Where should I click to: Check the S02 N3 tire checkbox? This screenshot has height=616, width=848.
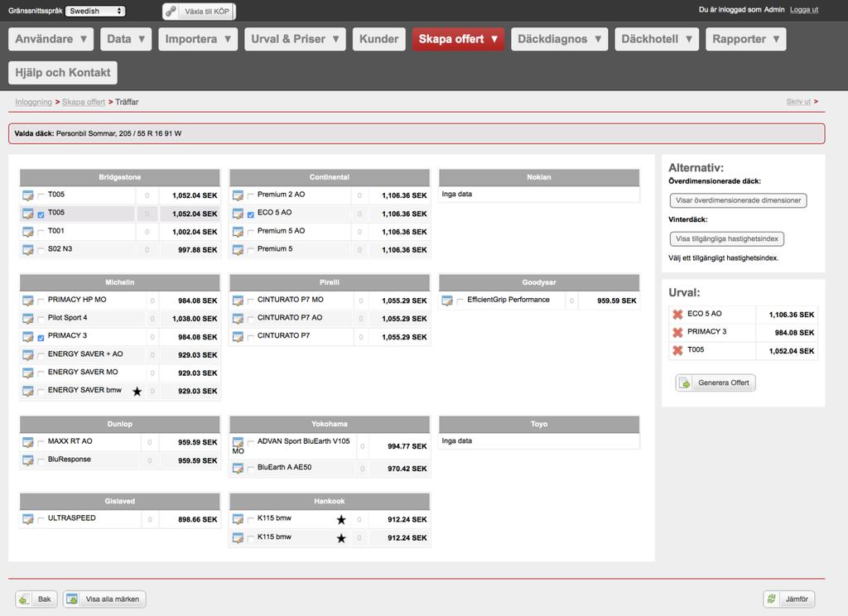coord(41,250)
